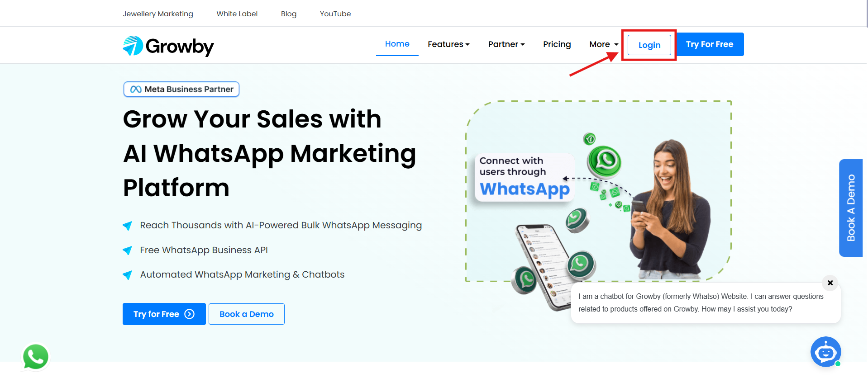868x392 pixels.
Task: Open the WhatsApp chat floating icon
Action: (x=36, y=357)
